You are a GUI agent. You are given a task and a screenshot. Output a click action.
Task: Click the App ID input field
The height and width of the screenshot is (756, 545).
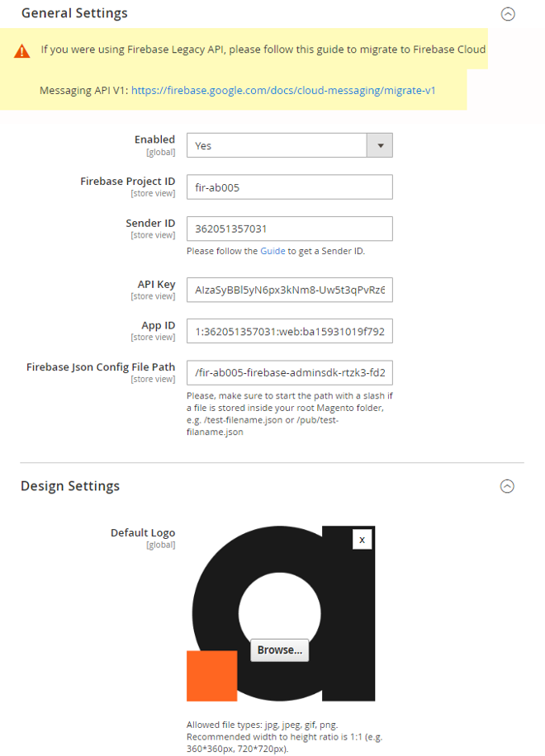click(289, 331)
